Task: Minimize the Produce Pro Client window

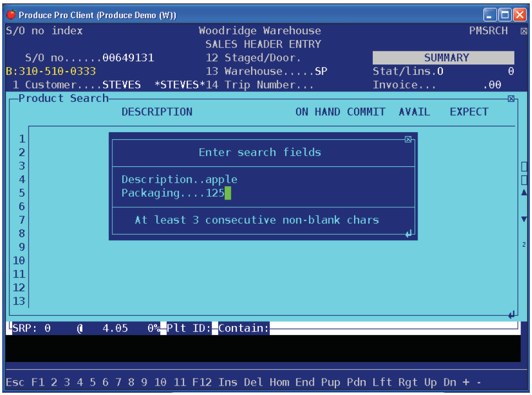Action: point(490,15)
